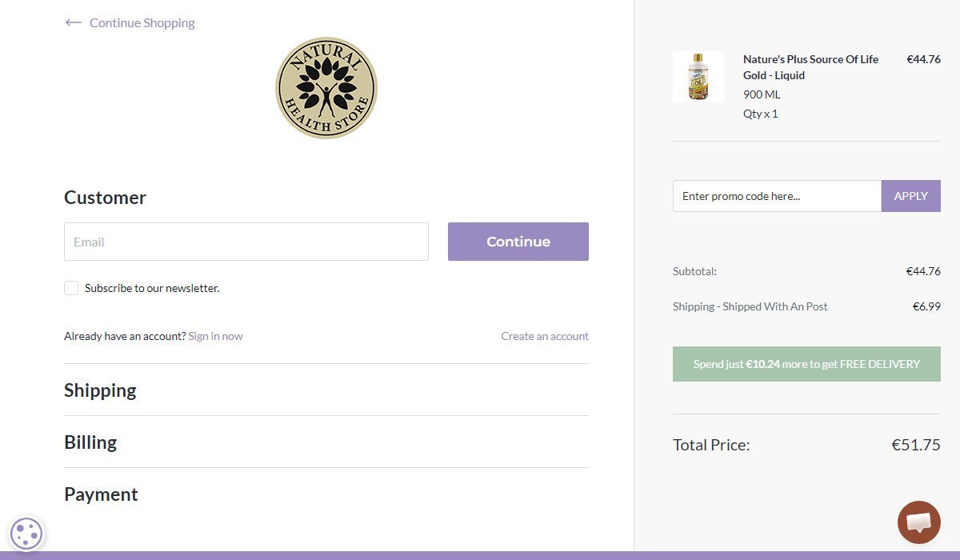The image size is (960, 560).
Task: Open Nature's Plus Source Of Life product title
Action: (810, 67)
